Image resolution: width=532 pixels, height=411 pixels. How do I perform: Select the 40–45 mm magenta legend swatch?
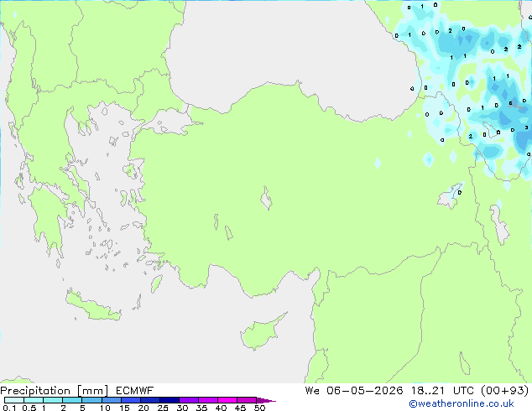227,400
